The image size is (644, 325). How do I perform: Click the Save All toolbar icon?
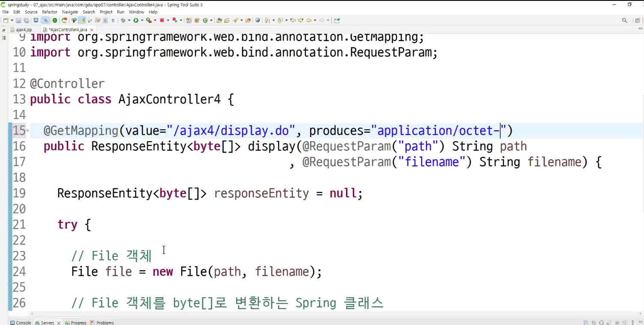click(x=26, y=20)
